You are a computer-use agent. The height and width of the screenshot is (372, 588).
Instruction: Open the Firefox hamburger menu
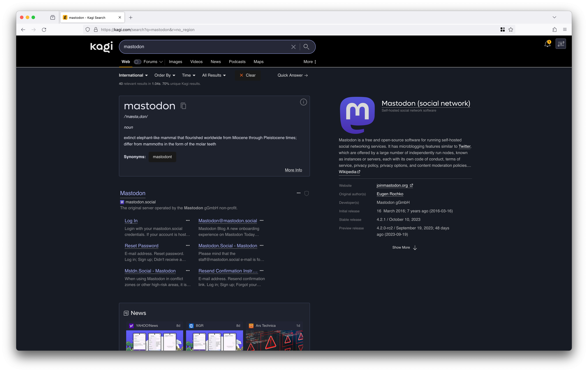(565, 30)
